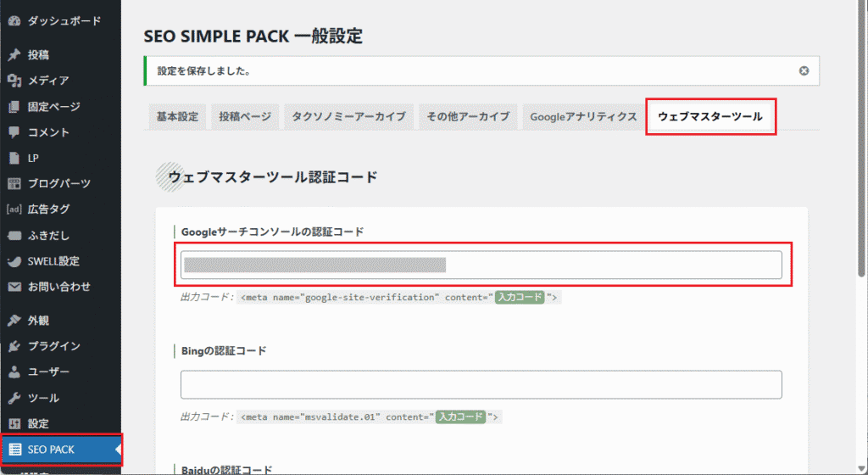Focus the Googleサーチコンソール認証コード field
This screenshot has width=868, height=475.
(x=481, y=265)
